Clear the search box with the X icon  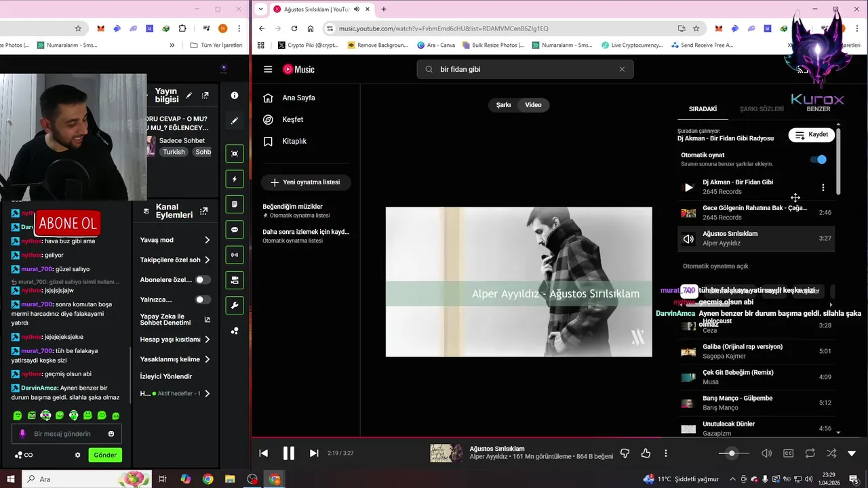622,69
